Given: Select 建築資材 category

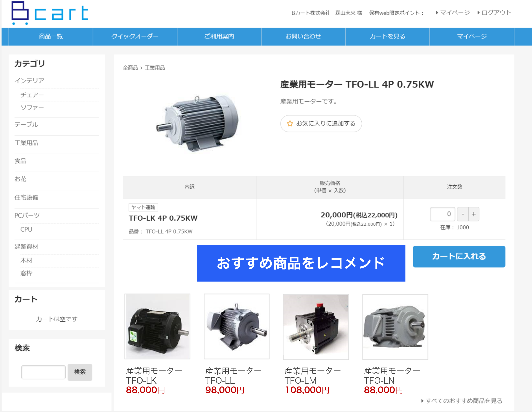Looking at the screenshot, I should pos(26,246).
